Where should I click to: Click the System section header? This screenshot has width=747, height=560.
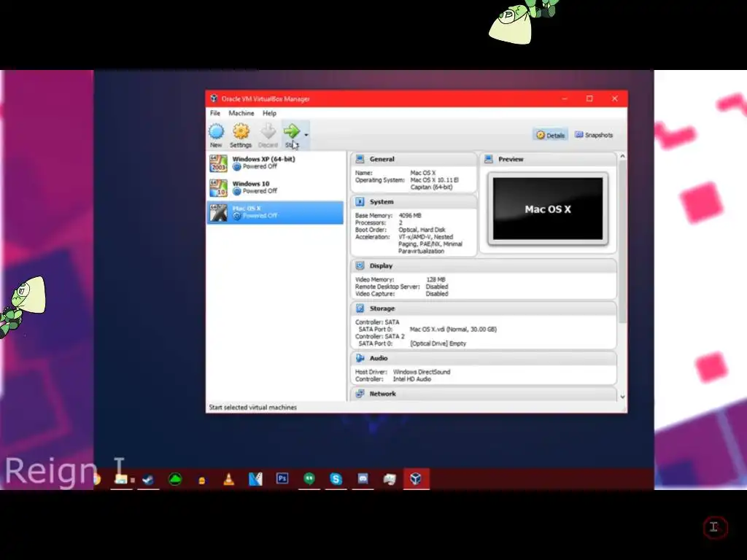tap(414, 202)
